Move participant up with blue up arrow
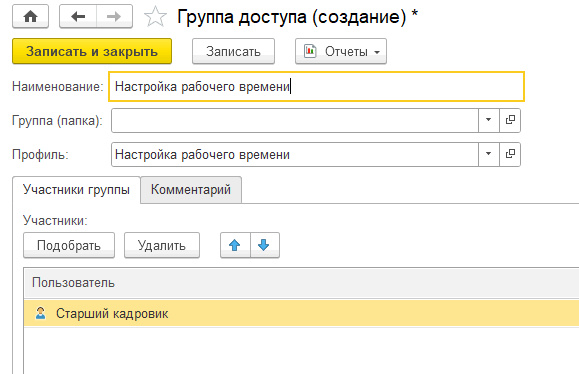The width and height of the screenshot is (579, 374). (x=235, y=245)
